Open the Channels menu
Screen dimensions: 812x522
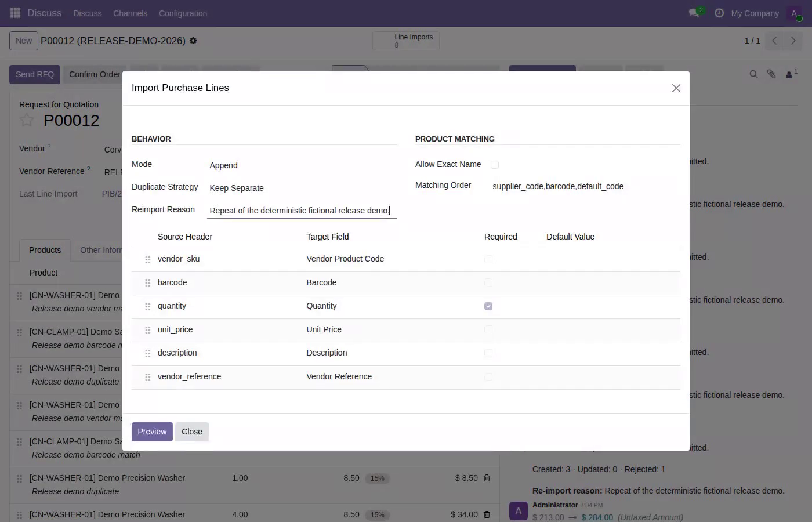(130, 13)
